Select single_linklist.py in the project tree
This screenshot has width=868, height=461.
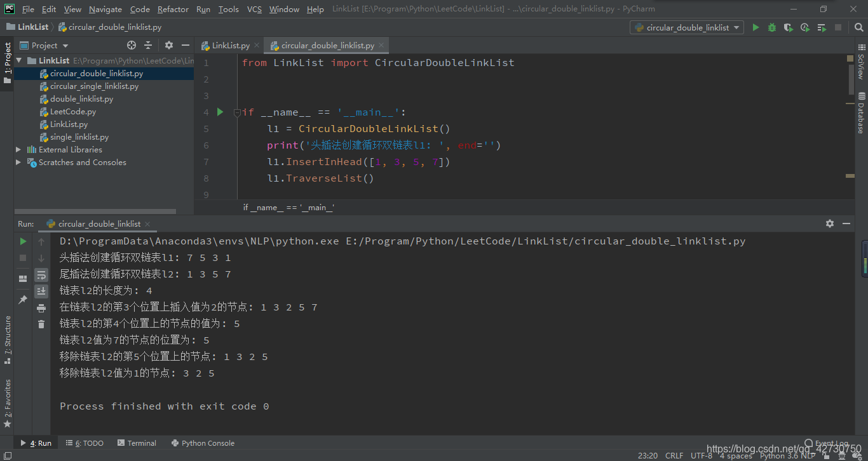click(x=79, y=137)
